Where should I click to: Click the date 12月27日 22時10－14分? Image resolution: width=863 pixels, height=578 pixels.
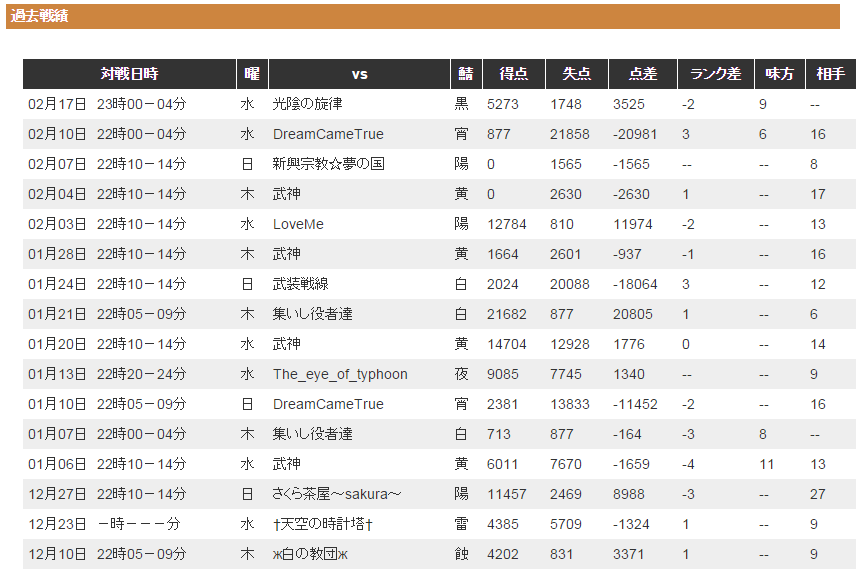[107, 494]
